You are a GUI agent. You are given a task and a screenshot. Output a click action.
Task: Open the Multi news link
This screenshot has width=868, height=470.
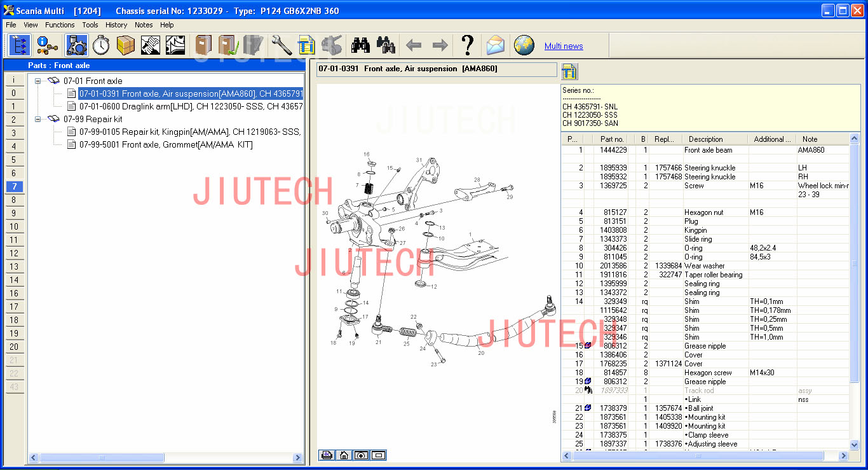point(564,46)
